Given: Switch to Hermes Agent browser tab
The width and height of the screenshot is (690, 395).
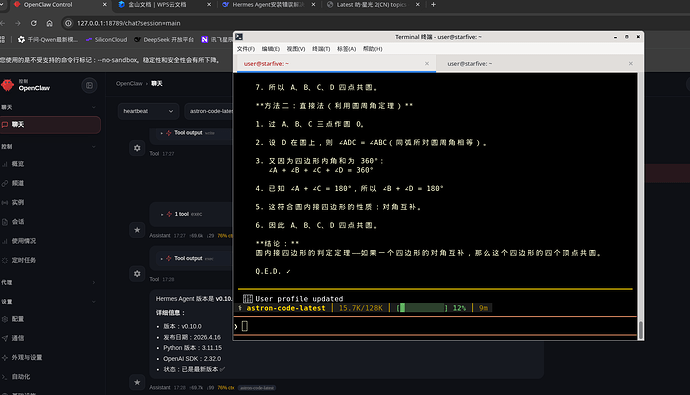Looking at the screenshot, I should (268, 5).
